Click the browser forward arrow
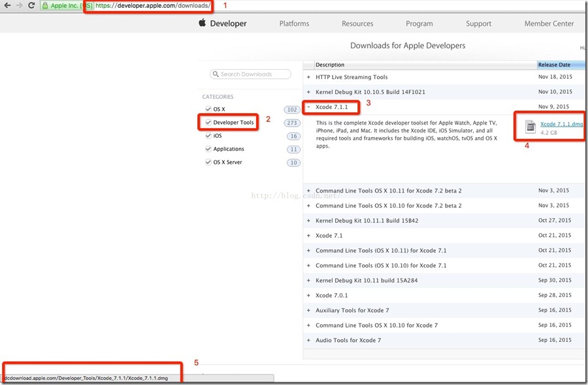 tap(19, 5)
